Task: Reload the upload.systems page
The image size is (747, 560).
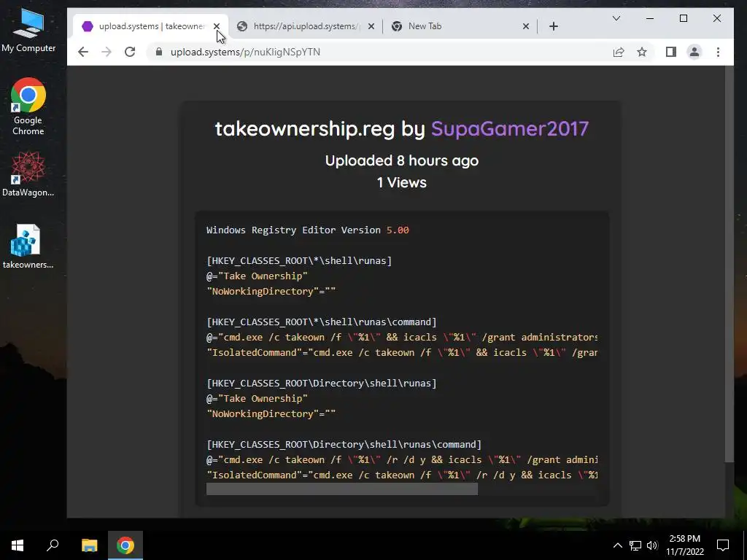Action: pyautogui.click(x=130, y=52)
